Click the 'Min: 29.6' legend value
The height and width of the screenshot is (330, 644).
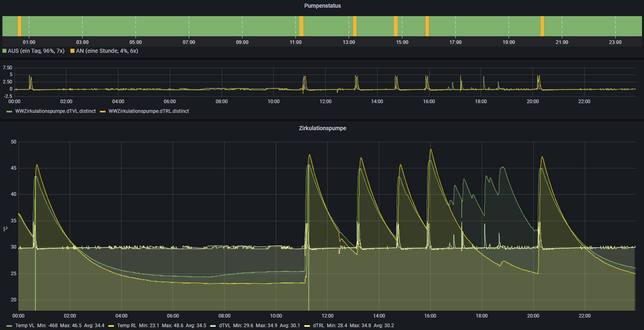click(x=243, y=326)
